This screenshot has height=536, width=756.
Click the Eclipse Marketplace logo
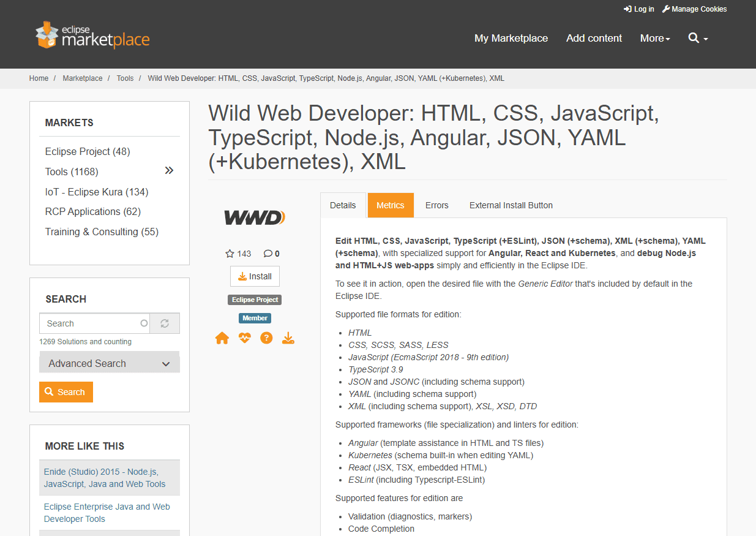tap(92, 35)
